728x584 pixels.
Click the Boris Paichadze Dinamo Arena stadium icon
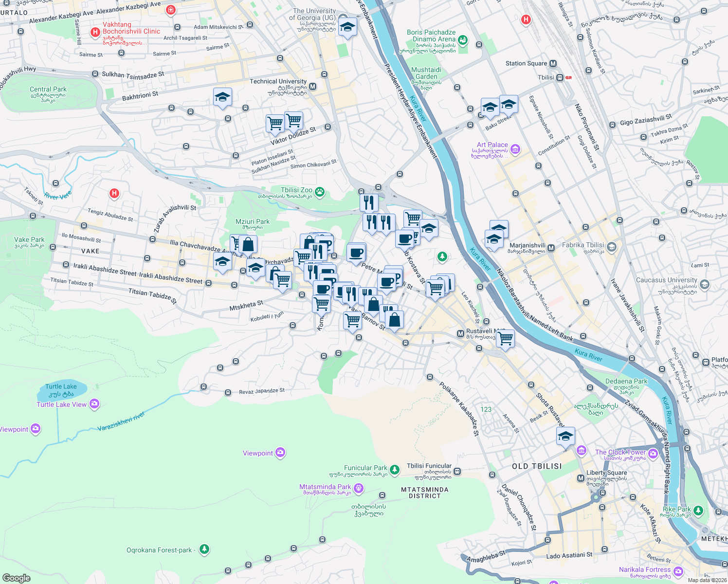pos(462,39)
